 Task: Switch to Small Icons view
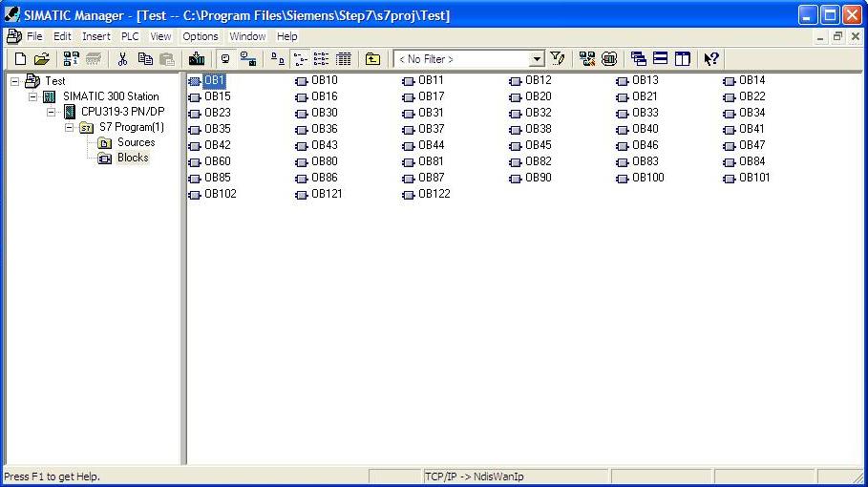[300, 58]
